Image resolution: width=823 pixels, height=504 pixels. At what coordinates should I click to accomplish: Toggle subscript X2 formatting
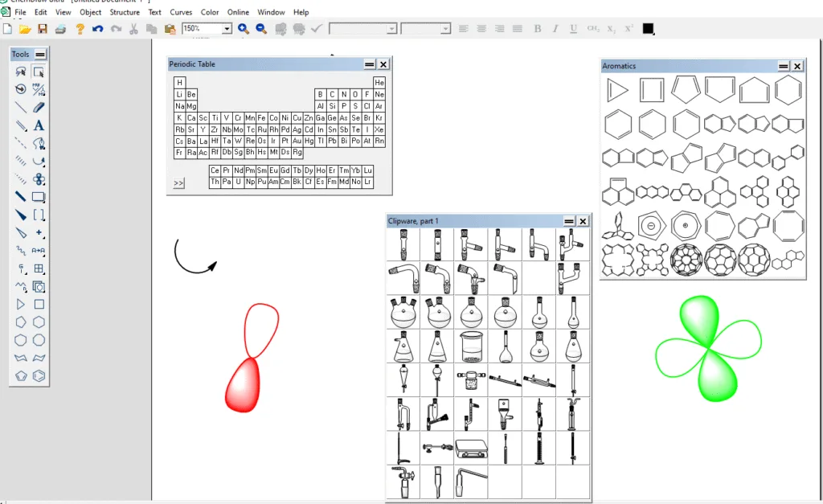click(611, 29)
